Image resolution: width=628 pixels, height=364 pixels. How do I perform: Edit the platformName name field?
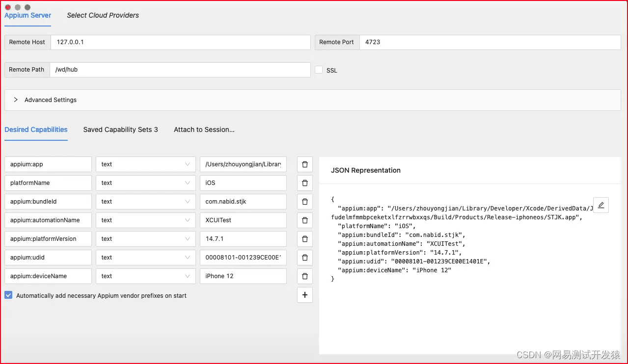point(48,183)
